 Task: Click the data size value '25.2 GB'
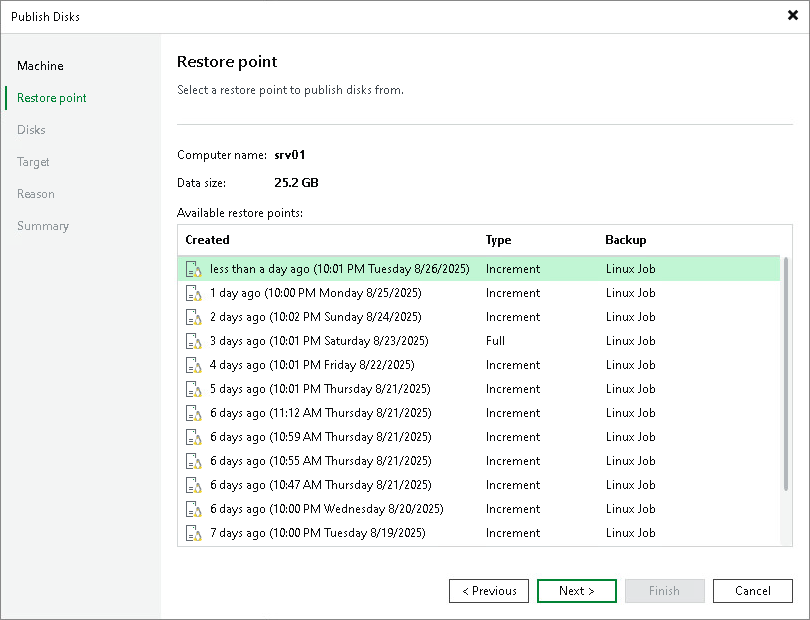click(x=297, y=182)
